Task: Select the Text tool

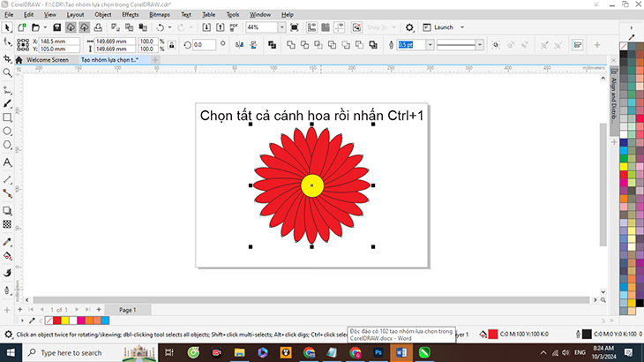Action: coord(7,162)
